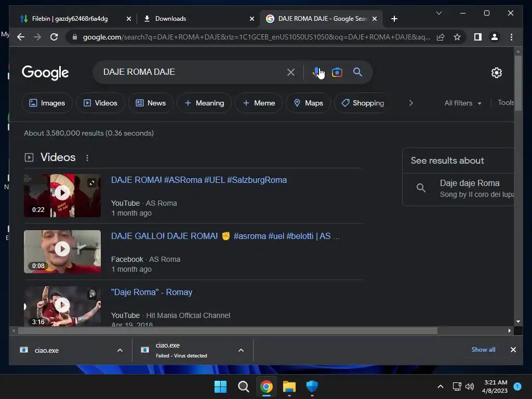The image size is (532, 399).
Task: Open volume control in system tray
Action: coord(470,387)
